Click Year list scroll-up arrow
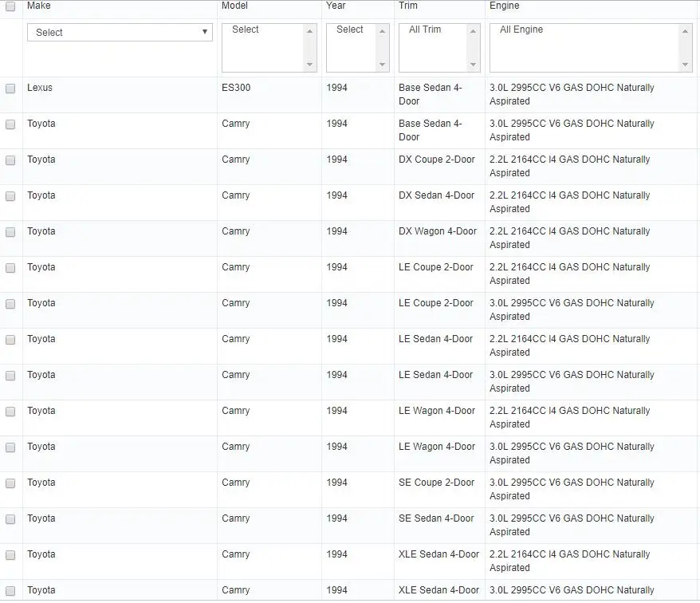700x603 pixels. pyautogui.click(x=382, y=31)
